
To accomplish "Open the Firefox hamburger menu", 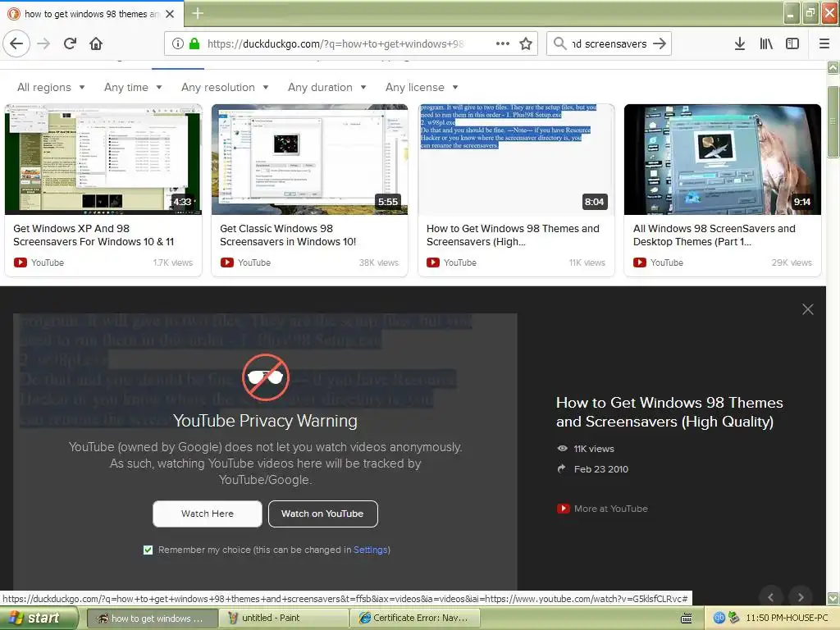I will pos(824,43).
